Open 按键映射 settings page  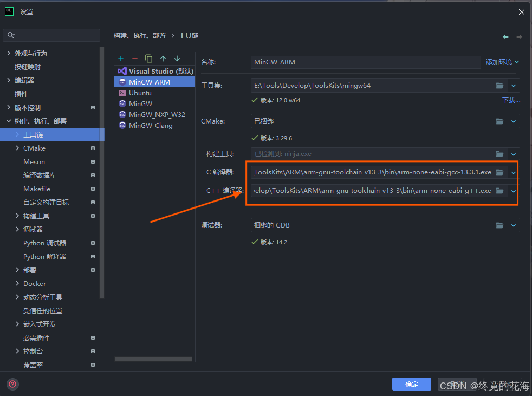[x=28, y=67]
